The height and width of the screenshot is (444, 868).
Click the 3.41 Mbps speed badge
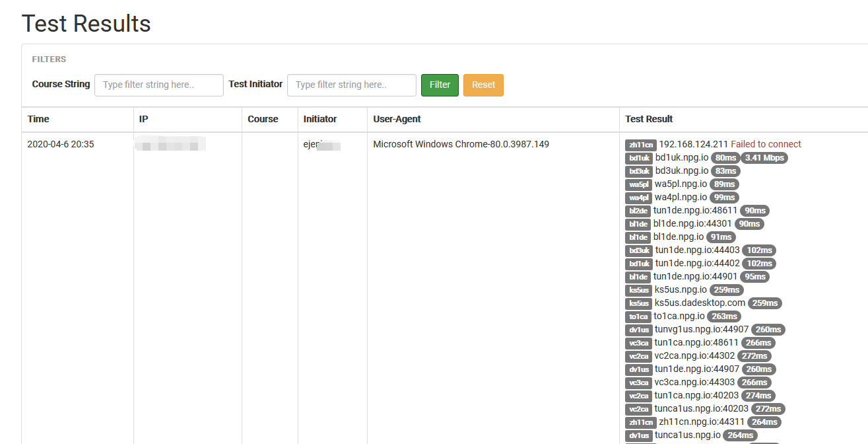click(764, 158)
